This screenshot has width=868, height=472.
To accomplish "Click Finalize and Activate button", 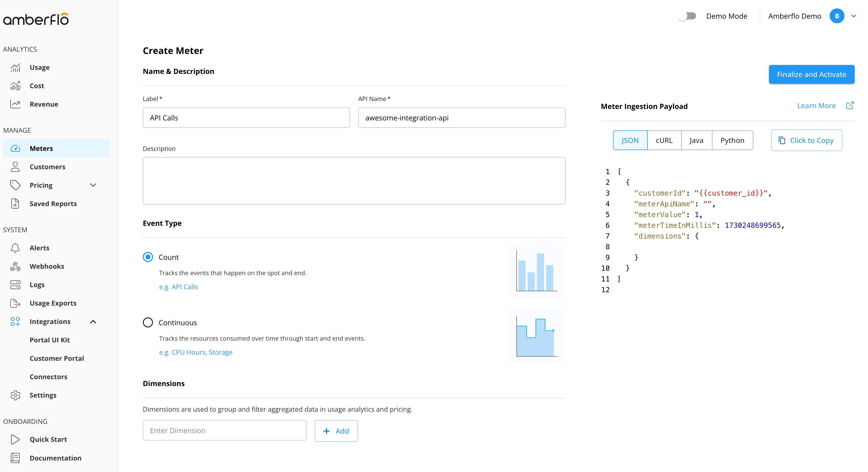I will coord(811,74).
